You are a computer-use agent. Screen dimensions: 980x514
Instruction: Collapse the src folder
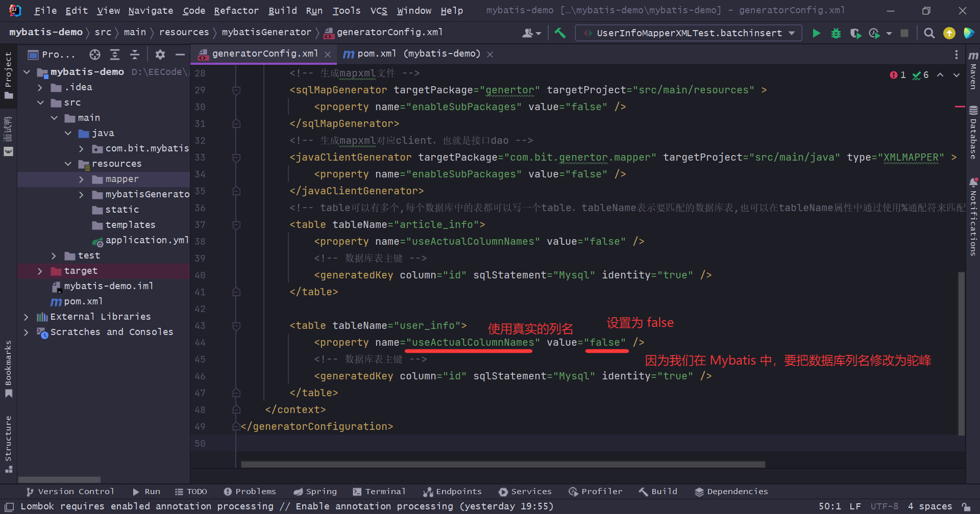tap(40, 102)
